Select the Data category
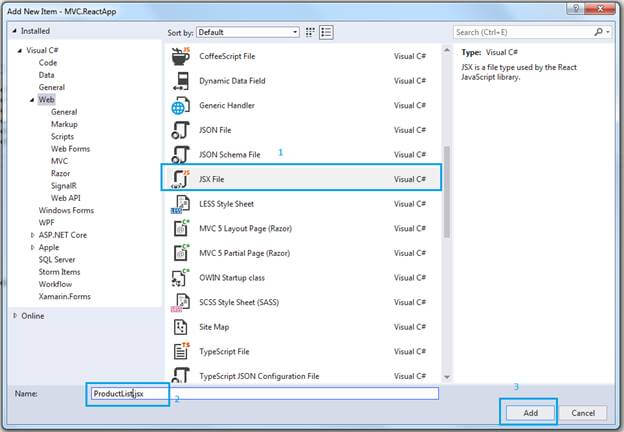This screenshot has height=432, width=624. tap(47, 75)
